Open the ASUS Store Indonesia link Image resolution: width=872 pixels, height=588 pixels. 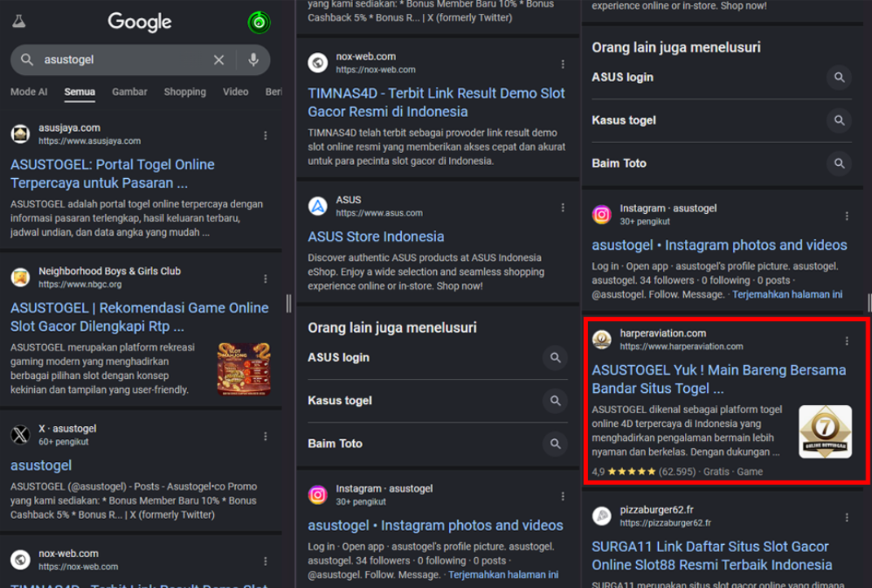click(x=376, y=237)
